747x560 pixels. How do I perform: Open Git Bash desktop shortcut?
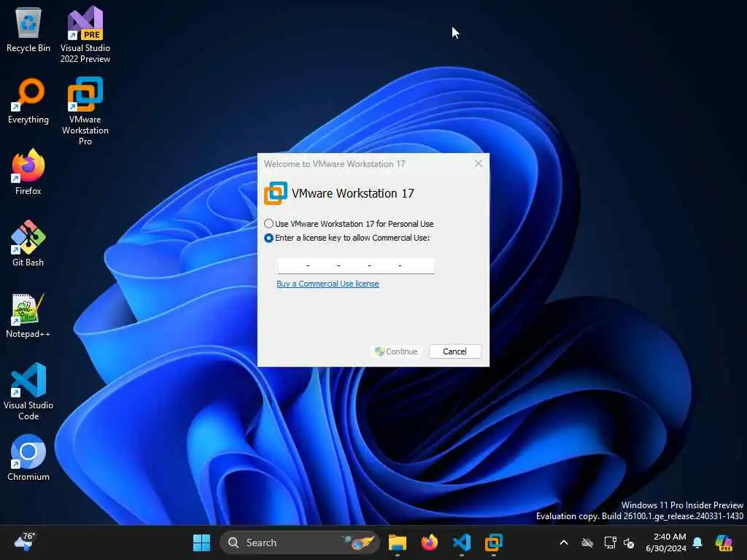point(28,244)
